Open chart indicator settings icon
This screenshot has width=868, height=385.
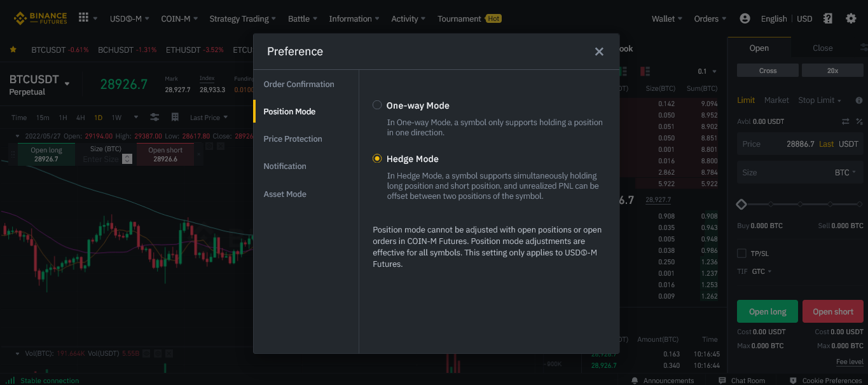[x=155, y=118]
